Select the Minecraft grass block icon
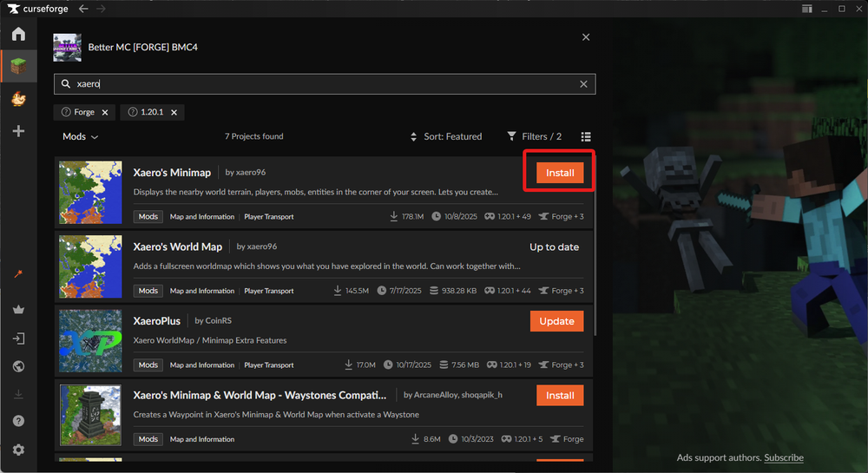The height and width of the screenshot is (473, 868). click(18, 66)
